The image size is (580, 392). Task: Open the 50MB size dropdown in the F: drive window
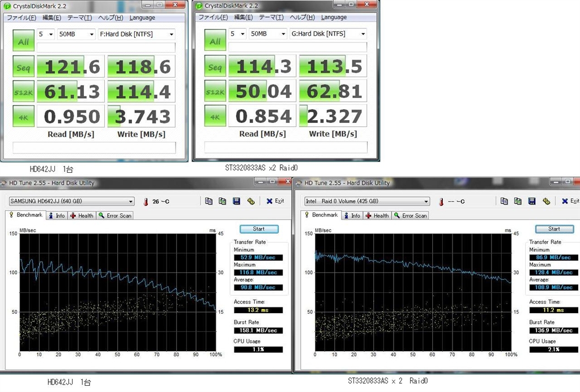click(x=76, y=34)
